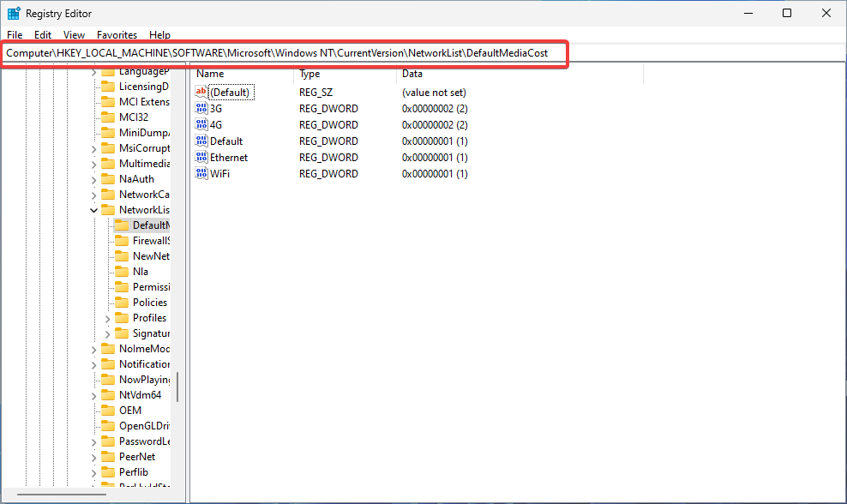Expand the Multimedia key chevron
The image size is (847, 504).
(94, 165)
